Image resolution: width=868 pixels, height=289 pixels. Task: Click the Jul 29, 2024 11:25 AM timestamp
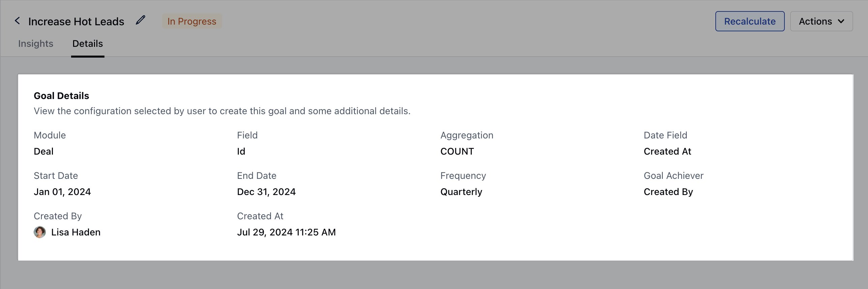pos(286,232)
